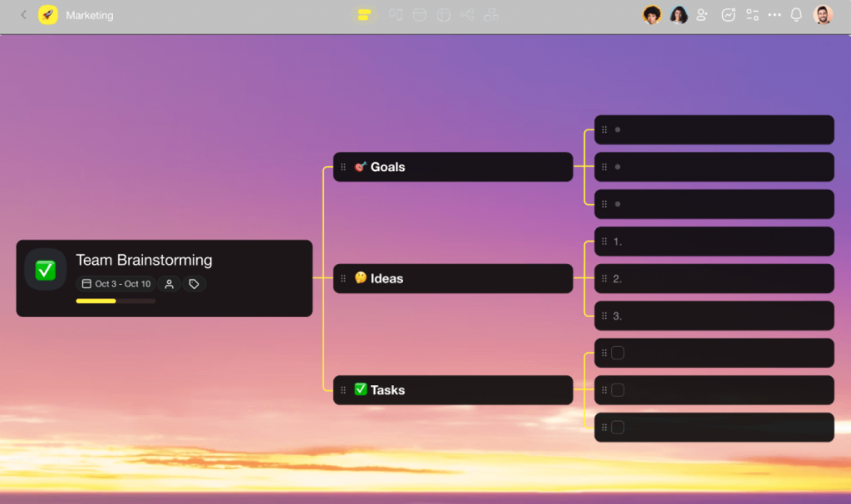Grab the drag handle on Ideas
The width and height of the screenshot is (851, 504).
[x=343, y=278]
